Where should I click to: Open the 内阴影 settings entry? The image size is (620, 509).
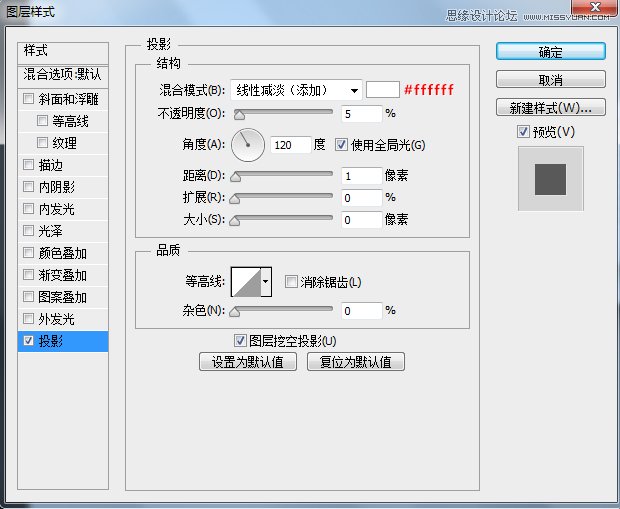(x=57, y=187)
